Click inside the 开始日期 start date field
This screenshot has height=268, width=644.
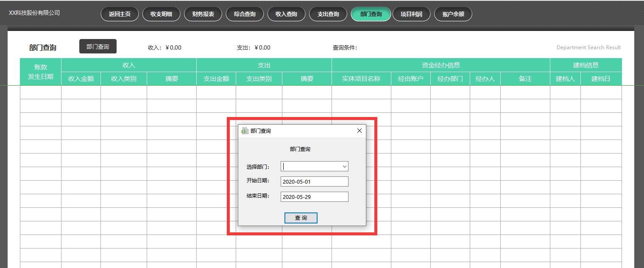314,181
